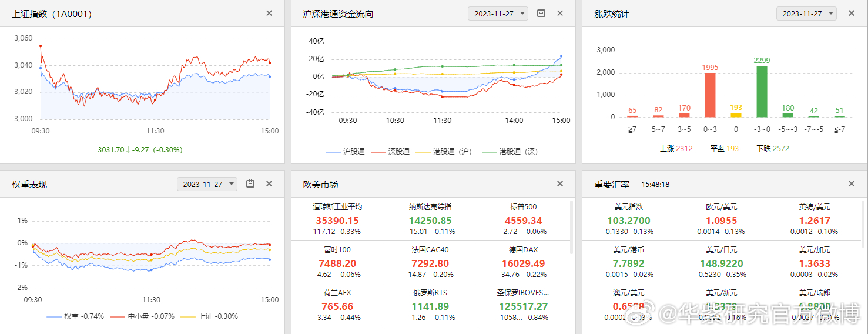Open the 德国DAX index card
868x334 pixels.
pos(523,262)
